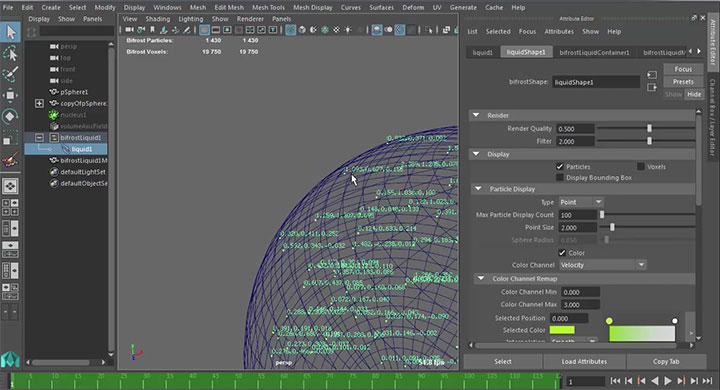Click the Selected Color green swatch

[562, 330]
